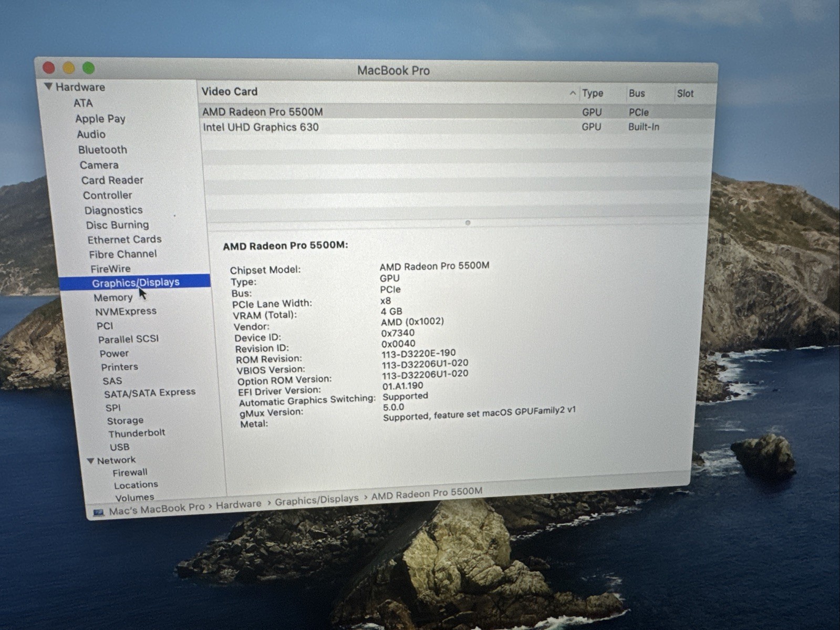Open Thunderbolt section
This screenshot has width=840, height=630.
point(137,433)
